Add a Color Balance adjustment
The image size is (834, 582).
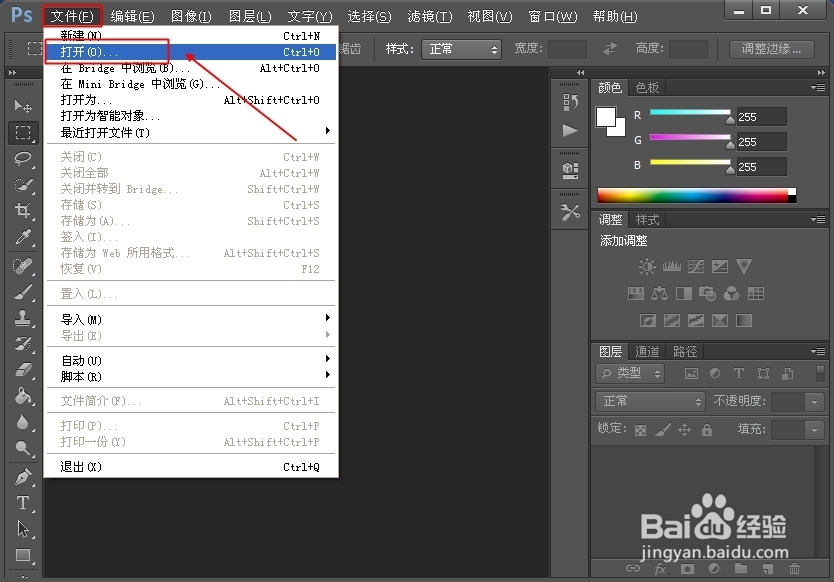[x=660, y=293]
